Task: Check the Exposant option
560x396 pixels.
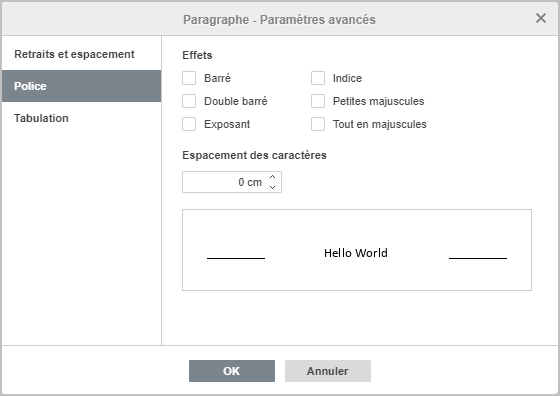Action: coord(189,124)
